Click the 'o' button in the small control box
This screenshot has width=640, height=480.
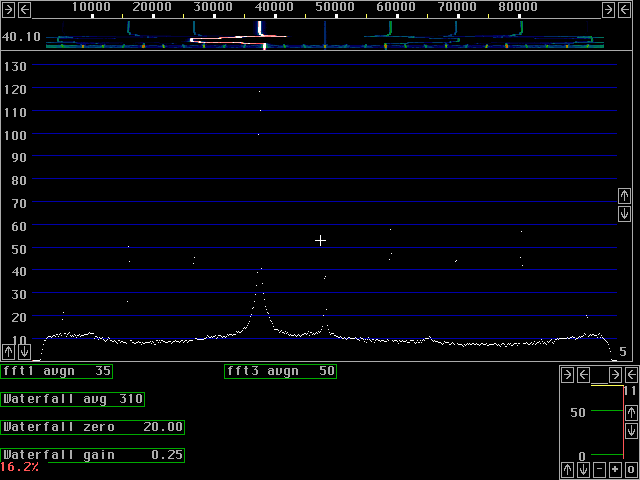(x=631, y=469)
